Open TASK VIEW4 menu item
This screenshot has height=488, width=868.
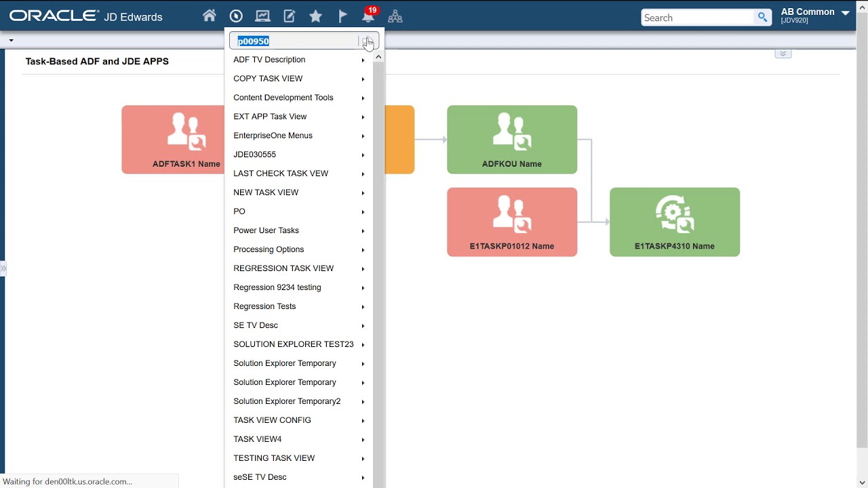pos(298,439)
